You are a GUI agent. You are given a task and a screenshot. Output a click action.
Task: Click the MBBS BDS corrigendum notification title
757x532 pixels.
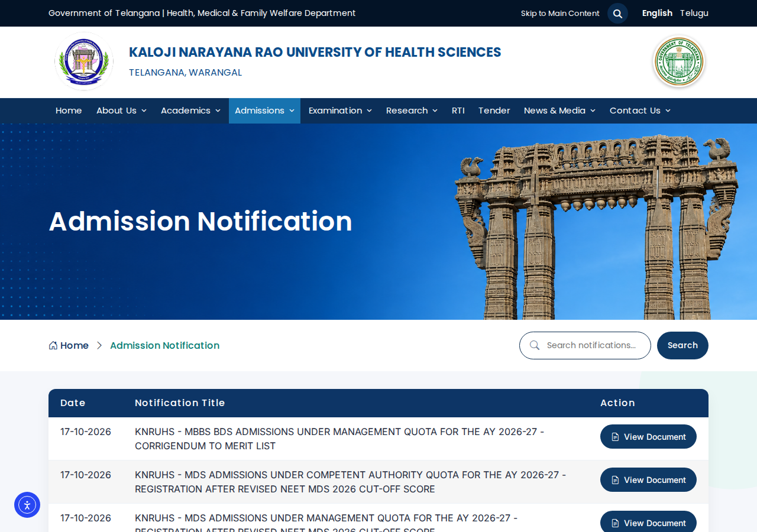(x=339, y=439)
